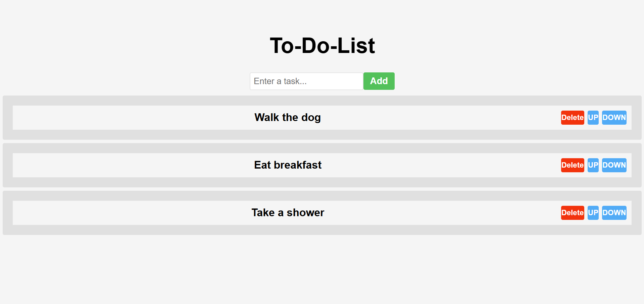The width and height of the screenshot is (644, 304).
Task: Click the Eat breakfast task text
Action: (288, 165)
